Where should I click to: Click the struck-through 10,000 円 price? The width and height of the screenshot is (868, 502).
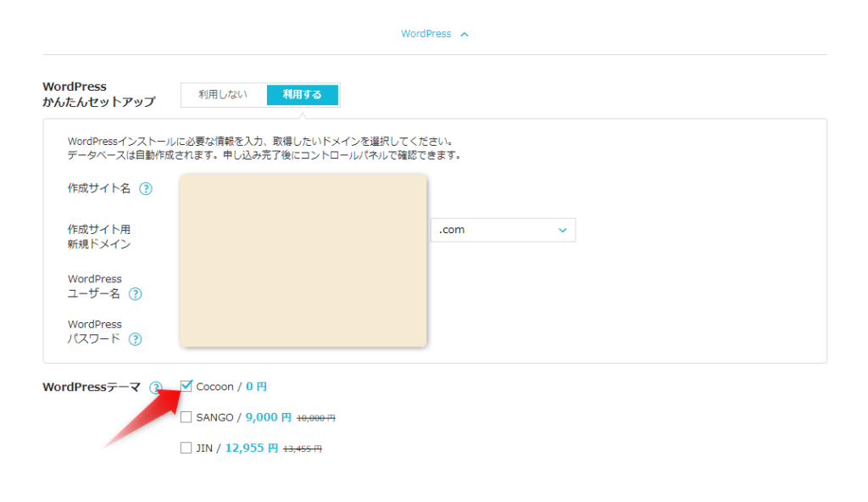[x=316, y=418]
